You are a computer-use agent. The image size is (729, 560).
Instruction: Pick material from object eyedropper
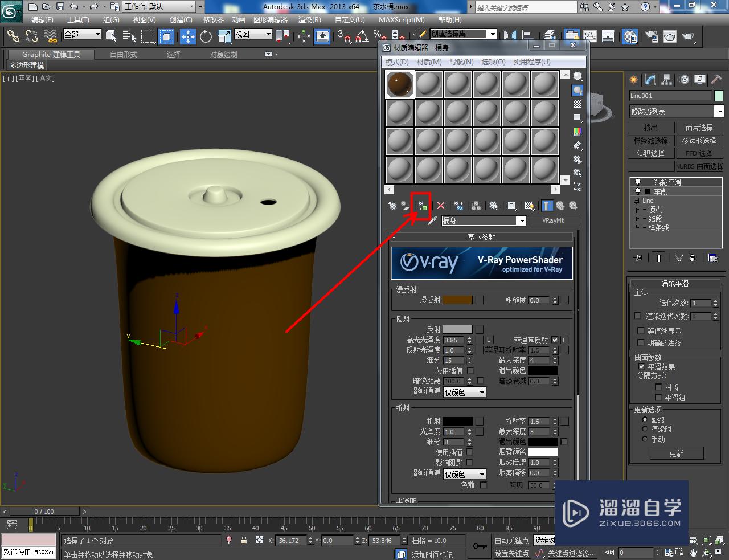pyautogui.click(x=432, y=220)
